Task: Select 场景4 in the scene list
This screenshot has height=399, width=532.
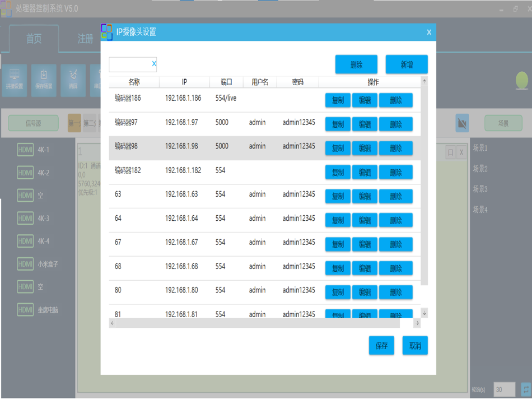Action: point(480,210)
